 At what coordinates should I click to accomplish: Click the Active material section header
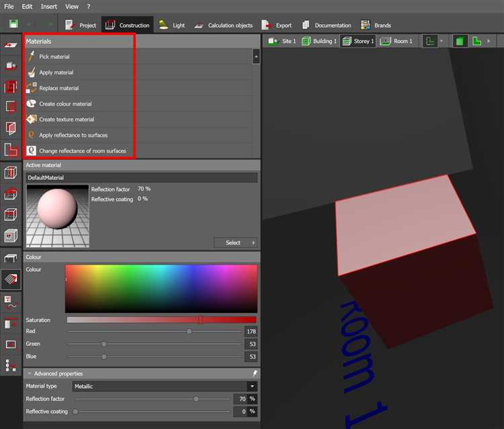[x=142, y=165]
